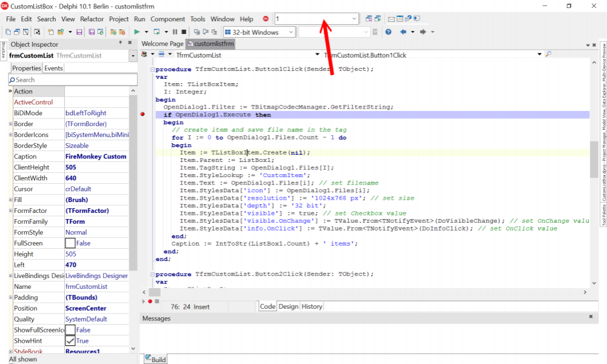This screenshot has height=364, width=607.
Task: Open the 32-bit Windows platform dropdown
Action: 259,32
